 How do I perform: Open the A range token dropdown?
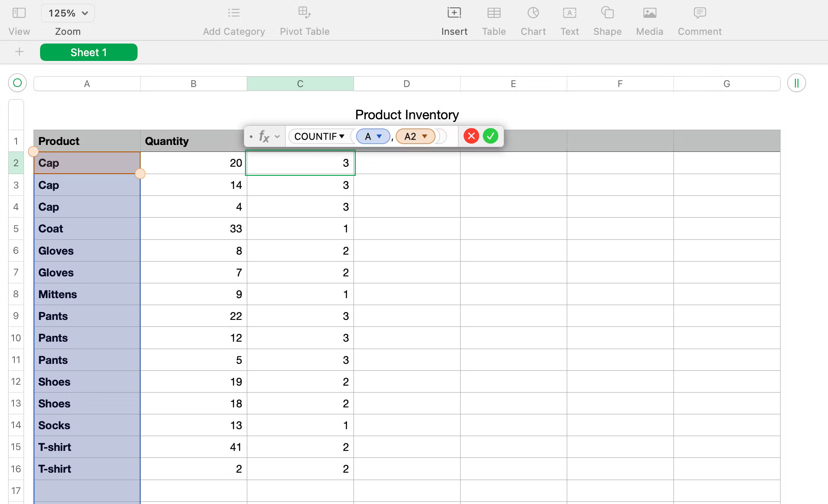coord(379,136)
